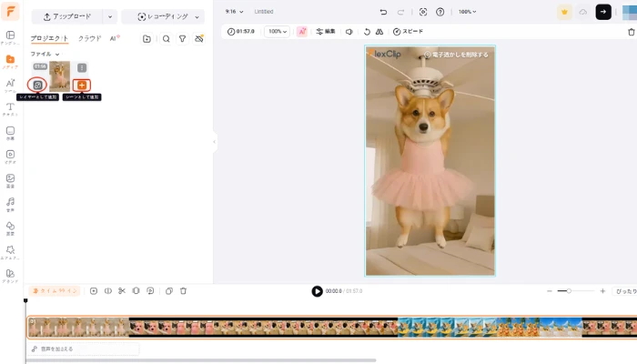Open the Brand kit sidebar panel

pos(10,276)
